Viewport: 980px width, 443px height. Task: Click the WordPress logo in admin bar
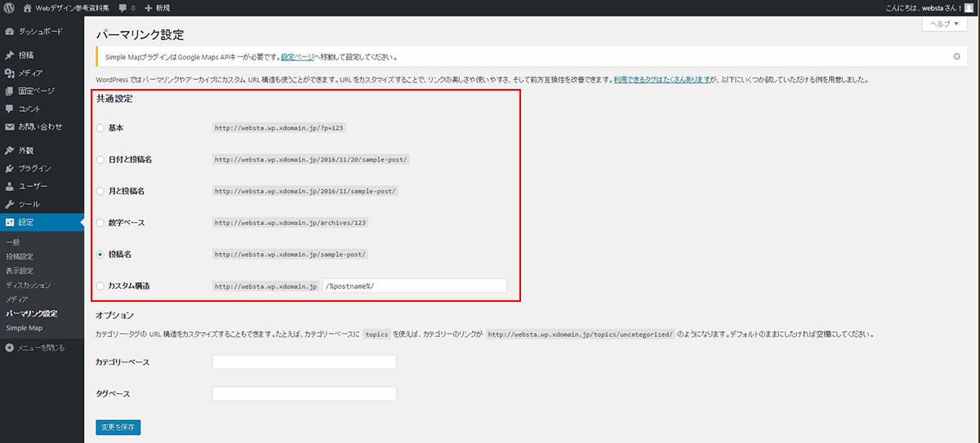pos(9,7)
